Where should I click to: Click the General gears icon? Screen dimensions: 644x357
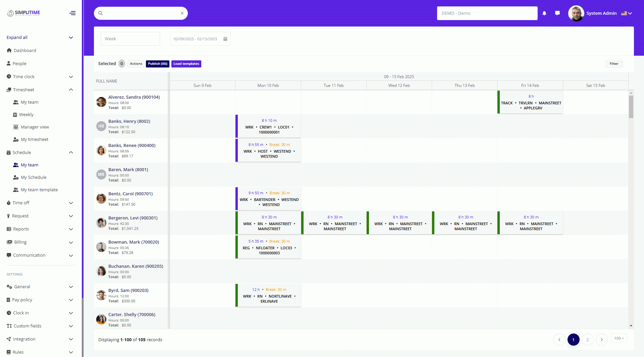9,287
